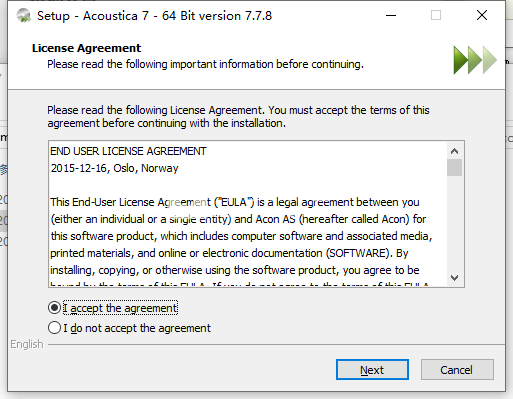This screenshot has height=399, width=513.
Task: Click the 'License Agreement' header title
Action: (86, 48)
